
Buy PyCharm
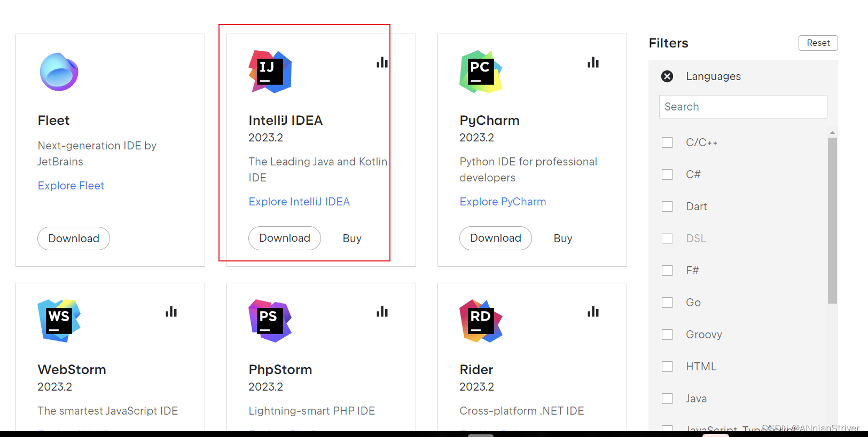coord(563,239)
